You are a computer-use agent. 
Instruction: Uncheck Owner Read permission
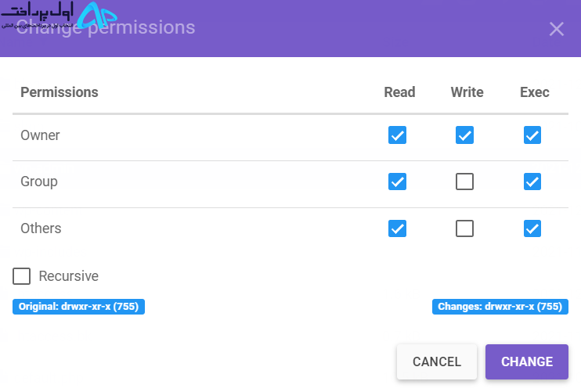397,135
